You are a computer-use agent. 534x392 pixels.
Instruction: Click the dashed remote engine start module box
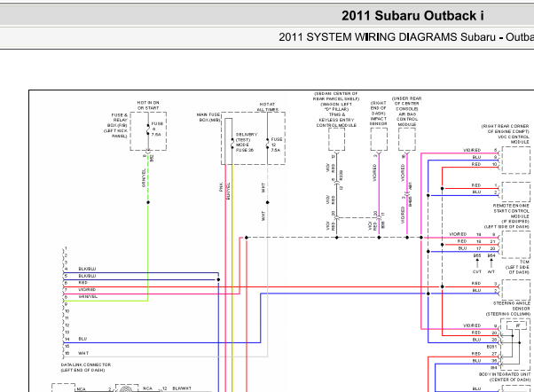point(516,192)
